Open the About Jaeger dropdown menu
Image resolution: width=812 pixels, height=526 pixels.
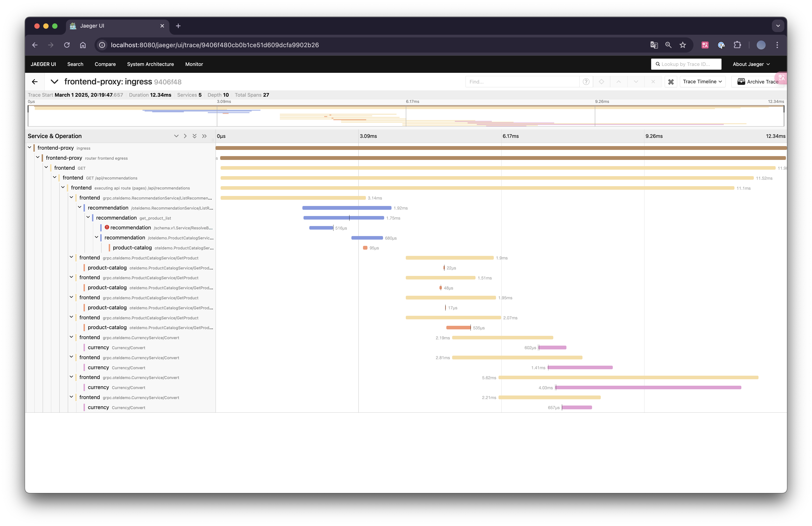coord(751,64)
